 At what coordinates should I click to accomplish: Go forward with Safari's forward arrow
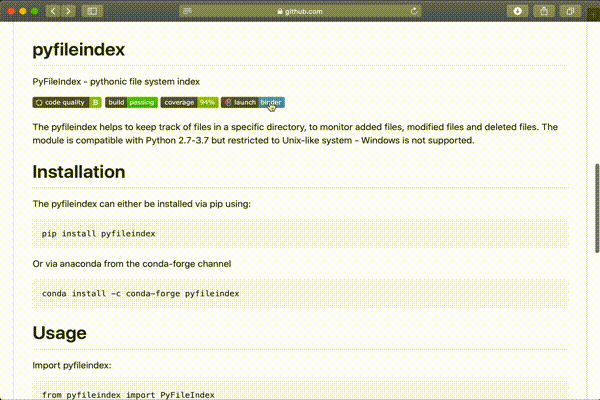tap(68, 11)
